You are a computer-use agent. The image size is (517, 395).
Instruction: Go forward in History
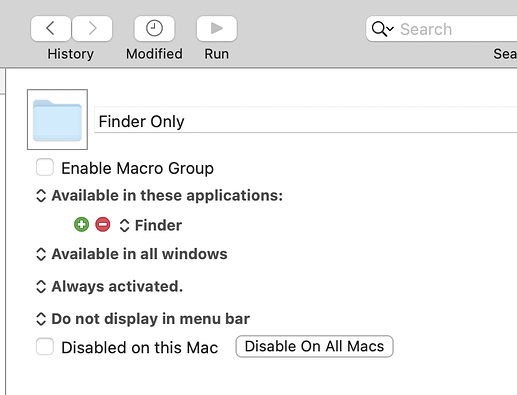point(92,29)
